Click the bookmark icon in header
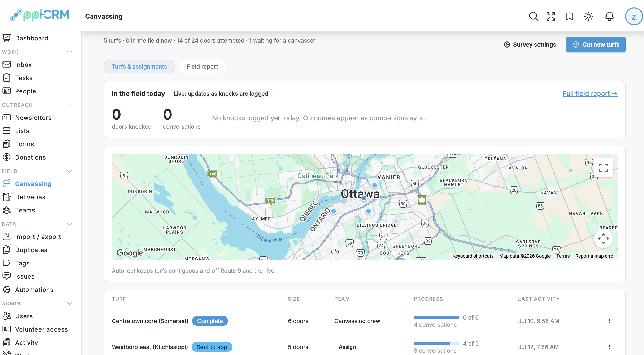 coord(570,16)
